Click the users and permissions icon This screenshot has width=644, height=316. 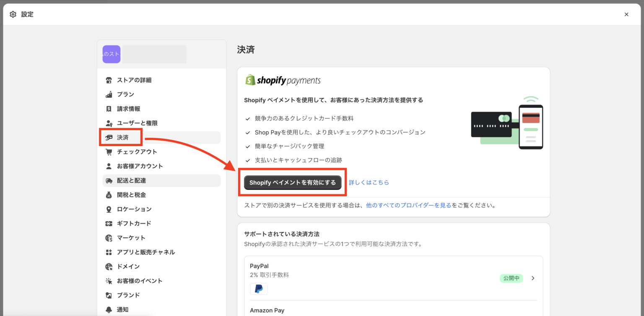tap(108, 123)
